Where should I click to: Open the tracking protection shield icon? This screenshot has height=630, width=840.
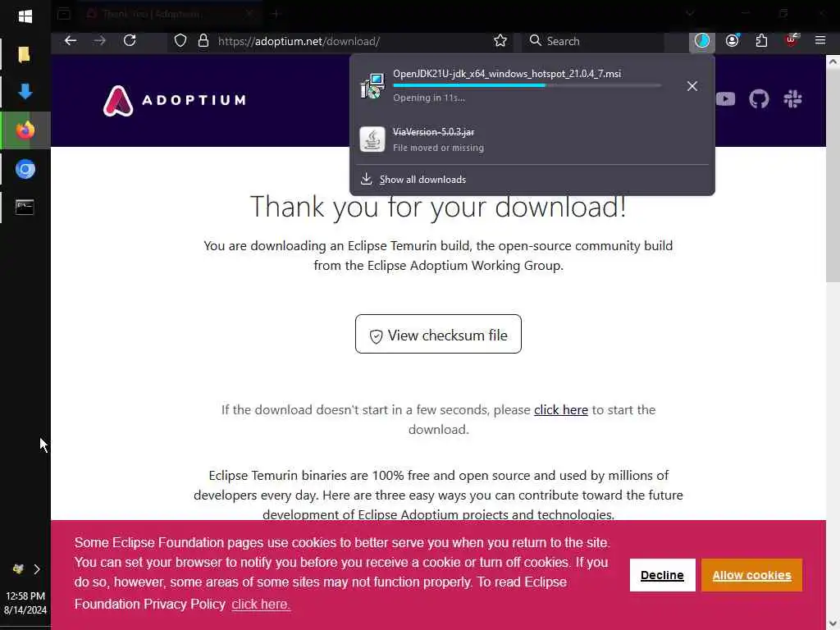point(180,41)
